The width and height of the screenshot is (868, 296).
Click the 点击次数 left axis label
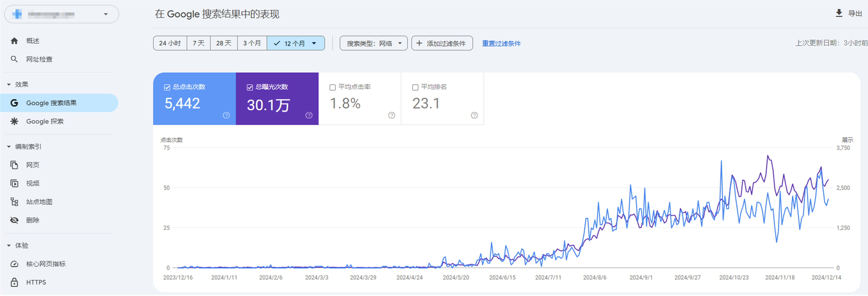point(172,140)
